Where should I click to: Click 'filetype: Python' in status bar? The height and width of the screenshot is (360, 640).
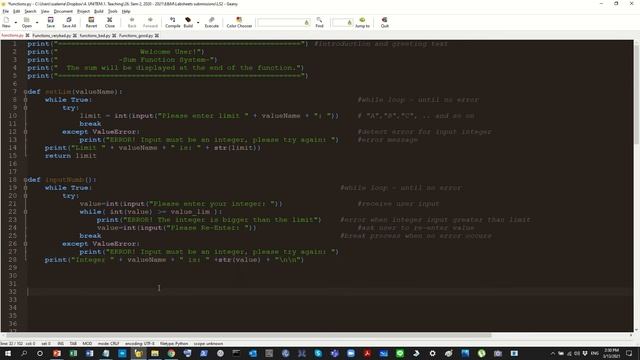(174, 344)
